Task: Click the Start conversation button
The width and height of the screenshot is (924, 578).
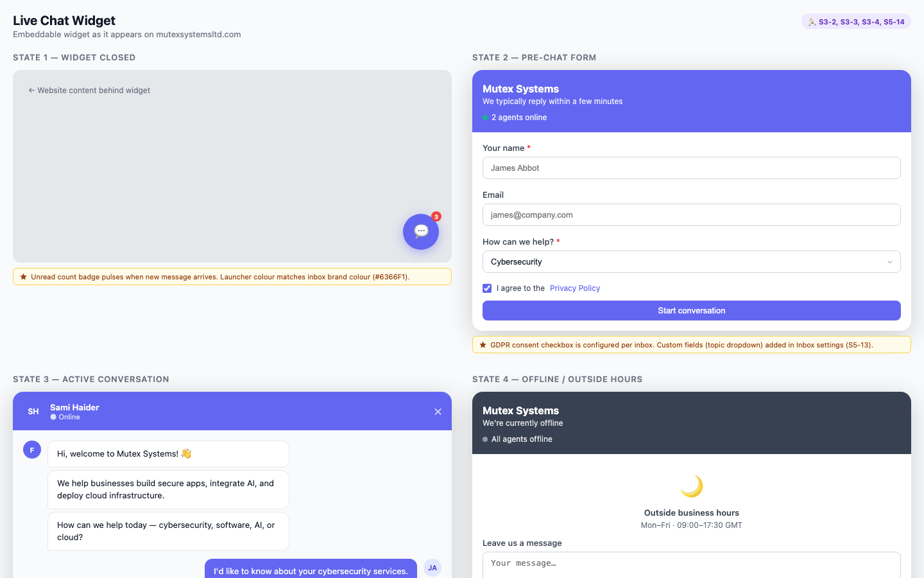Action: tap(692, 311)
